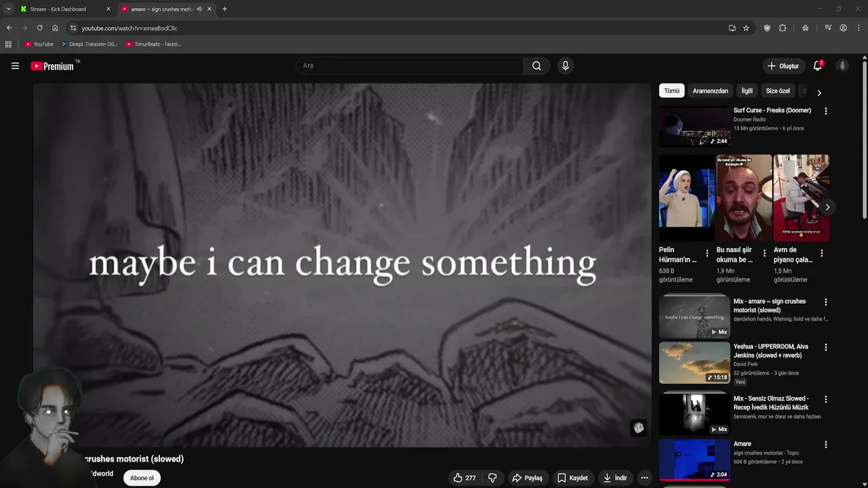
Task: Open Pelin Hürman short thumbnail
Action: tap(687, 198)
